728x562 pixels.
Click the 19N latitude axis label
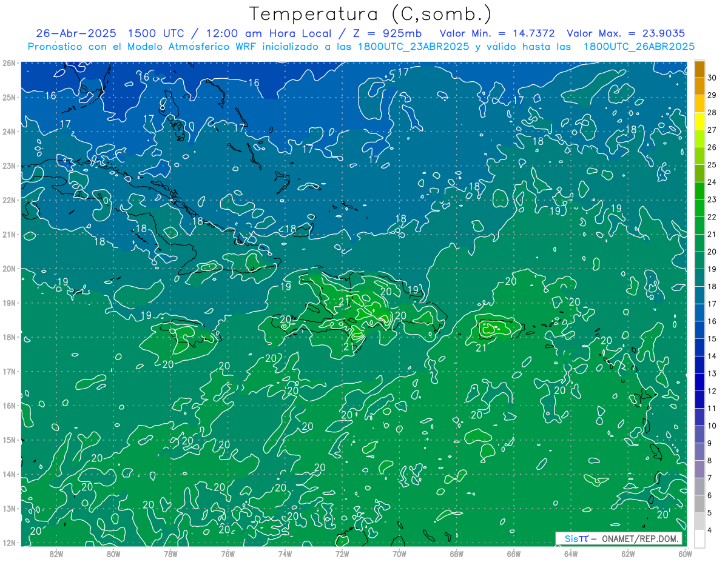8,303
